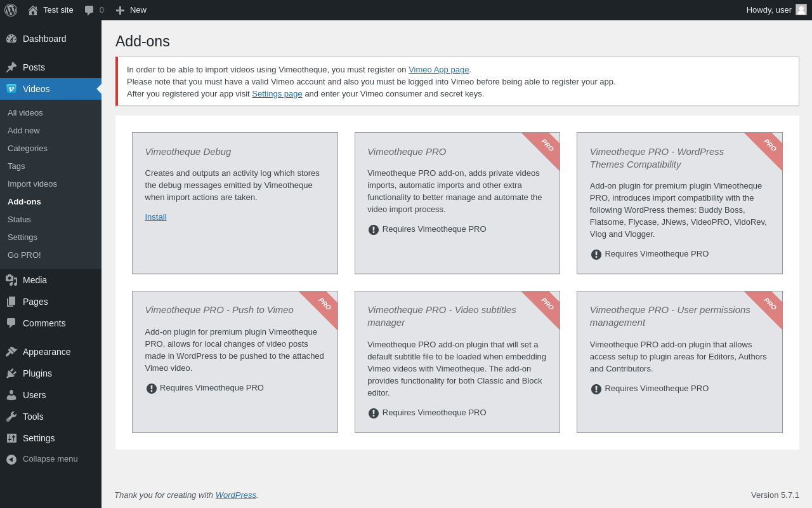
Task: Click the Posts pushpin icon
Action: pos(11,67)
